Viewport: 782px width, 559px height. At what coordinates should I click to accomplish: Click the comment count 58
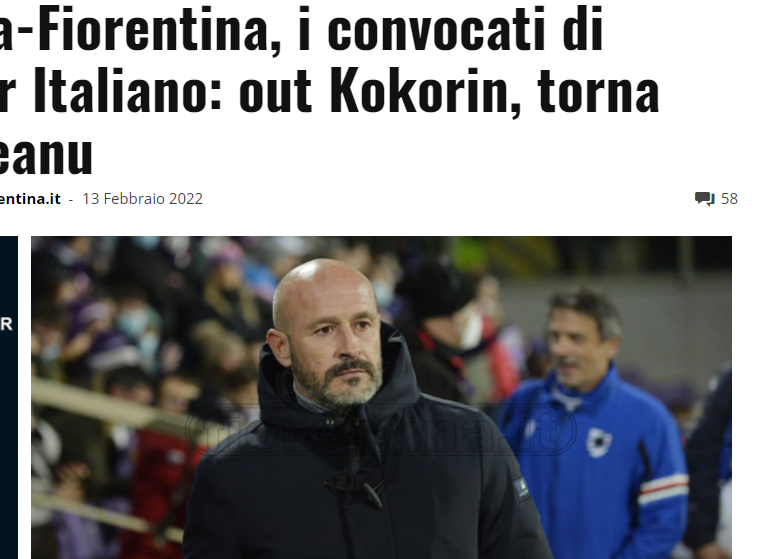coord(729,198)
